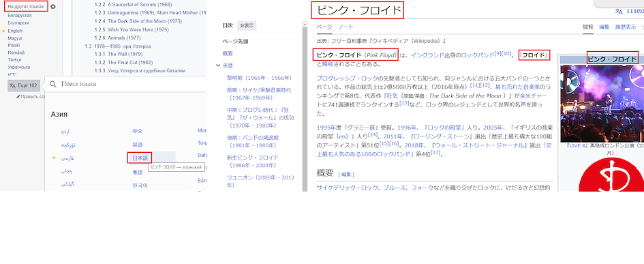Viewport: 644px width, 264px height.
Task: Switch to the 閲覧 tab
Action: [588, 27]
